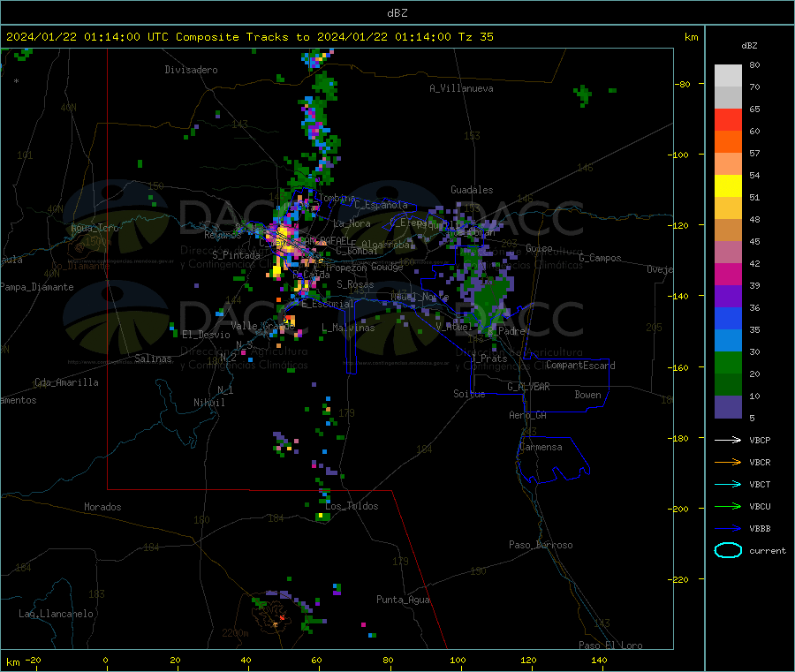Click the Divisadero location label

(191, 70)
